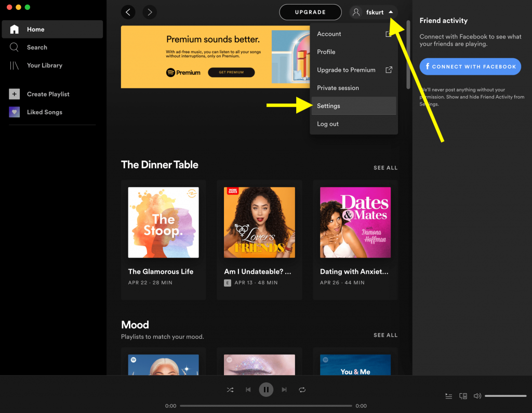Adjust the volume slider
532x413 pixels.
click(506, 396)
